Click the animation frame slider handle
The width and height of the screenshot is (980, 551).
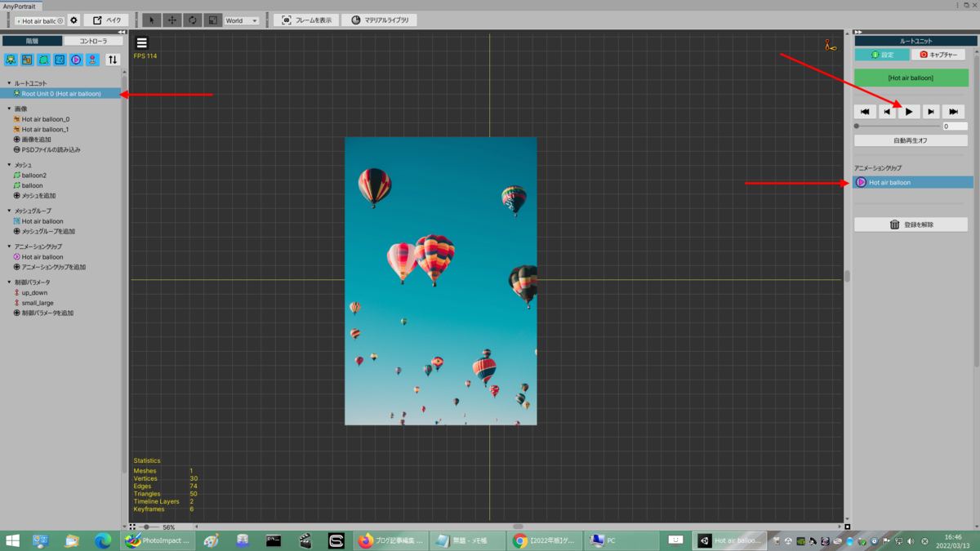[x=857, y=127]
